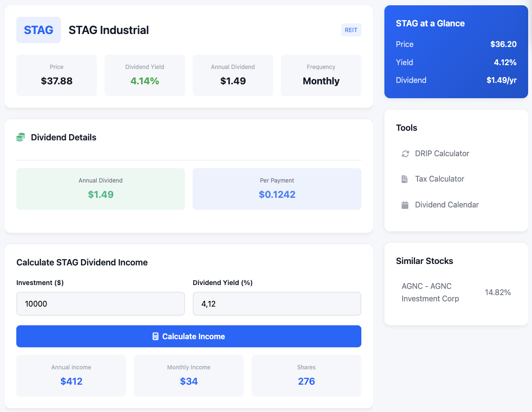Click the Investment dollar input field
The width and height of the screenshot is (532, 412).
[x=101, y=303]
